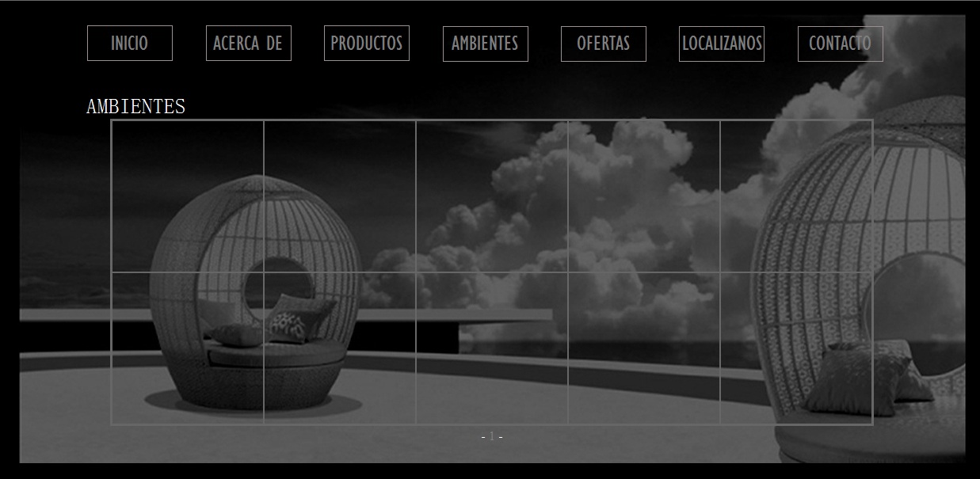Open first gallery cell in bottom row
Image resolution: width=980 pixels, height=479 pixels.
pyautogui.click(x=188, y=348)
